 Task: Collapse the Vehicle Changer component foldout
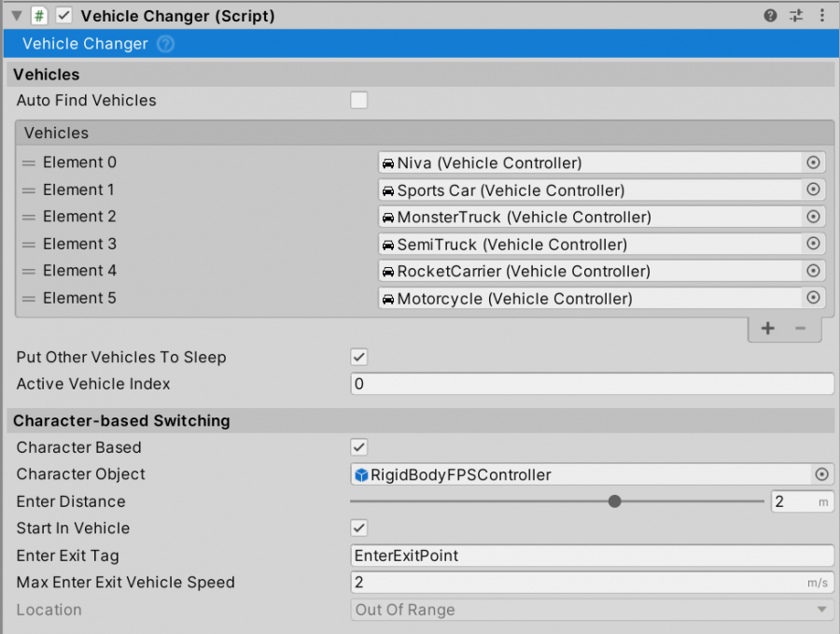17,16
